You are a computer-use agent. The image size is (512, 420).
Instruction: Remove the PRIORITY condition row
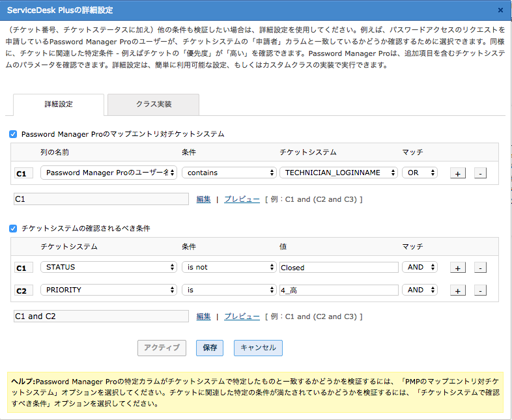pyautogui.click(x=480, y=290)
